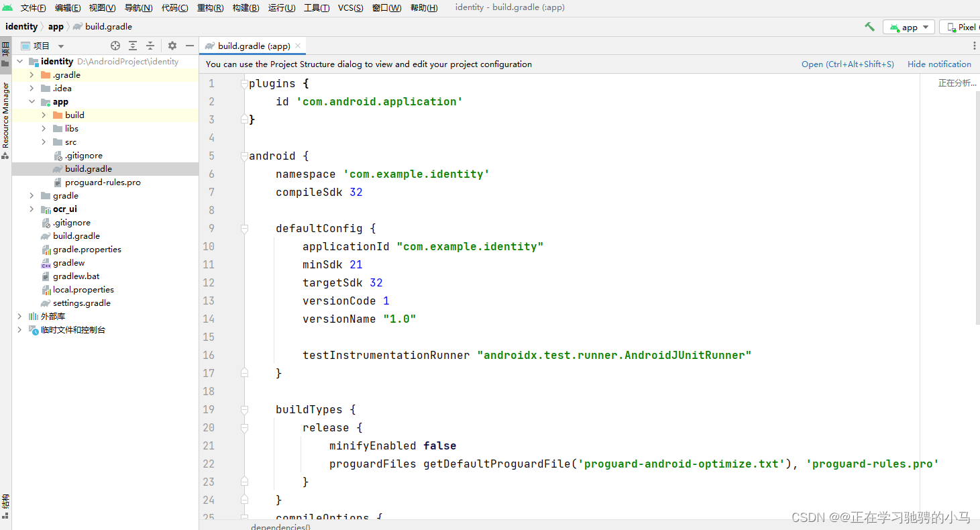The image size is (980, 530).
Task: Click the Make Project hammer icon
Action: tap(869, 27)
